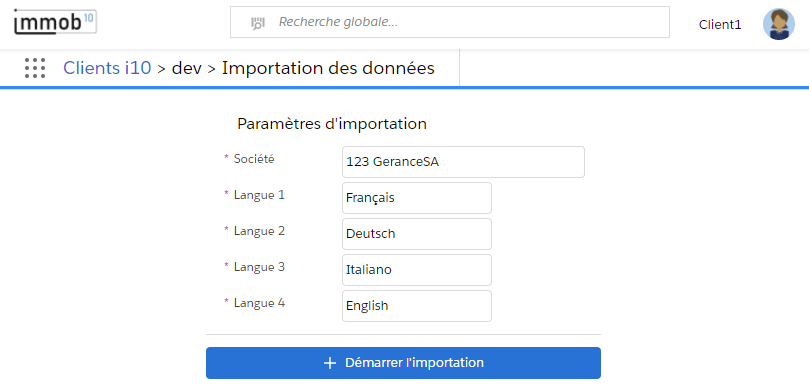
Task: Open the user avatar profile menu
Action: pos(779,24)
